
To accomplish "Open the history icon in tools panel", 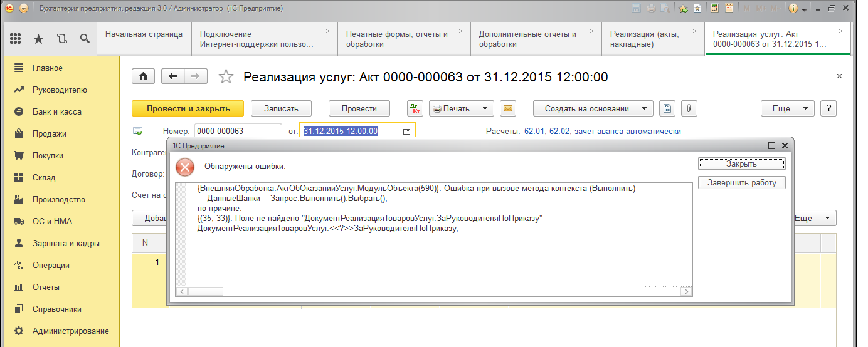I will pos(61,39).
